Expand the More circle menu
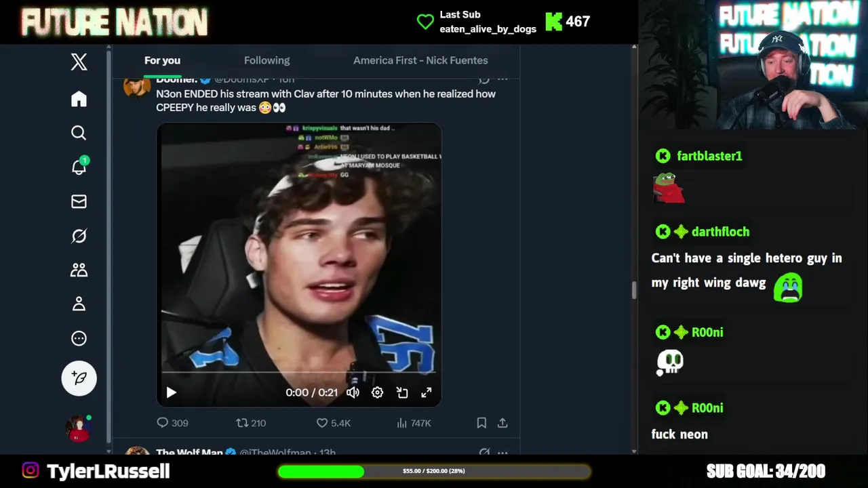This screenshot has height=488, width=868. pos(79,338)
